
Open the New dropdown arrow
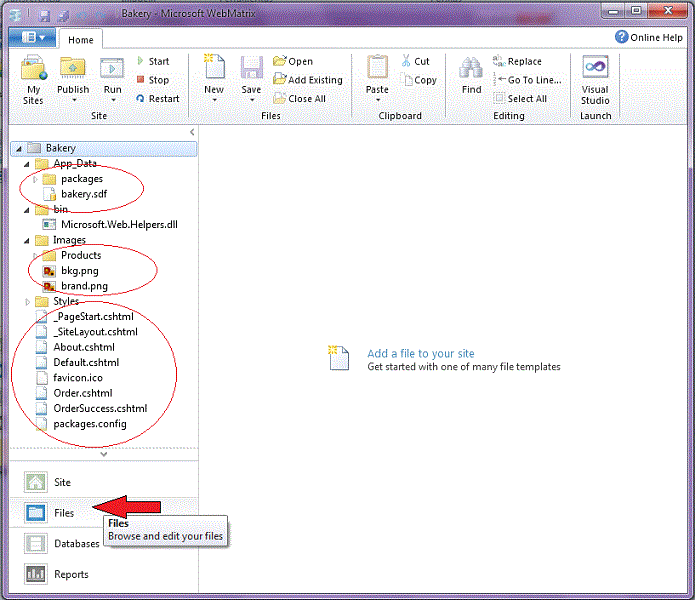coord(215,100)
